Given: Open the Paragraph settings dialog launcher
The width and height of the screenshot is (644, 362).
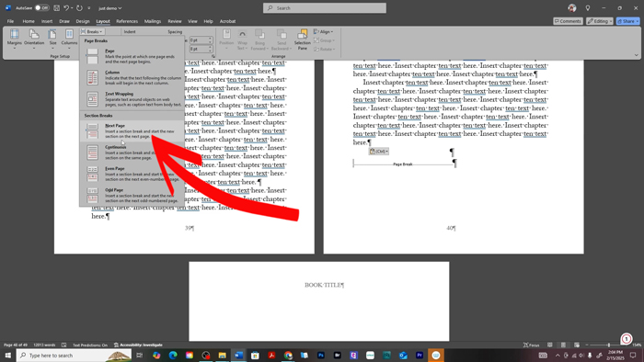Looking at the screenshot, I should [213, 56].
